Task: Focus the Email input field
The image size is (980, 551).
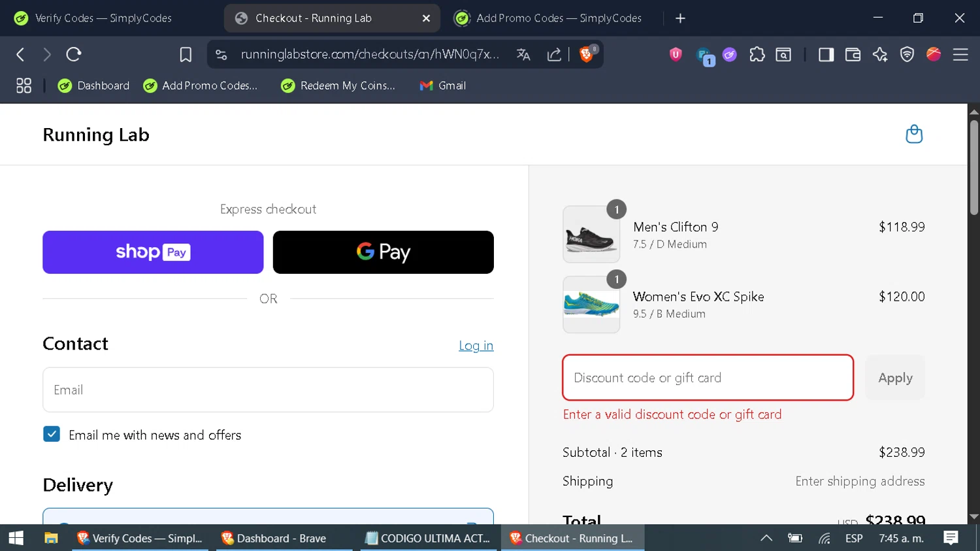Action: point(268,390)
